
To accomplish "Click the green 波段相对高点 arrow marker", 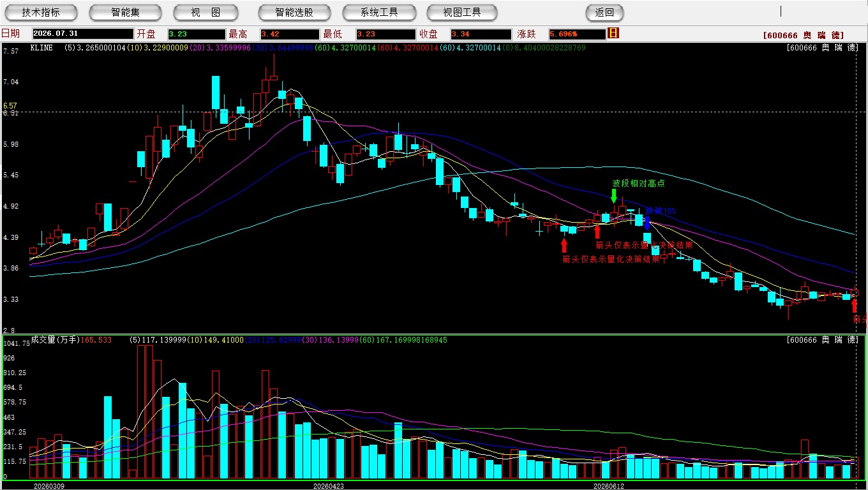I will [x=614, y=196].
